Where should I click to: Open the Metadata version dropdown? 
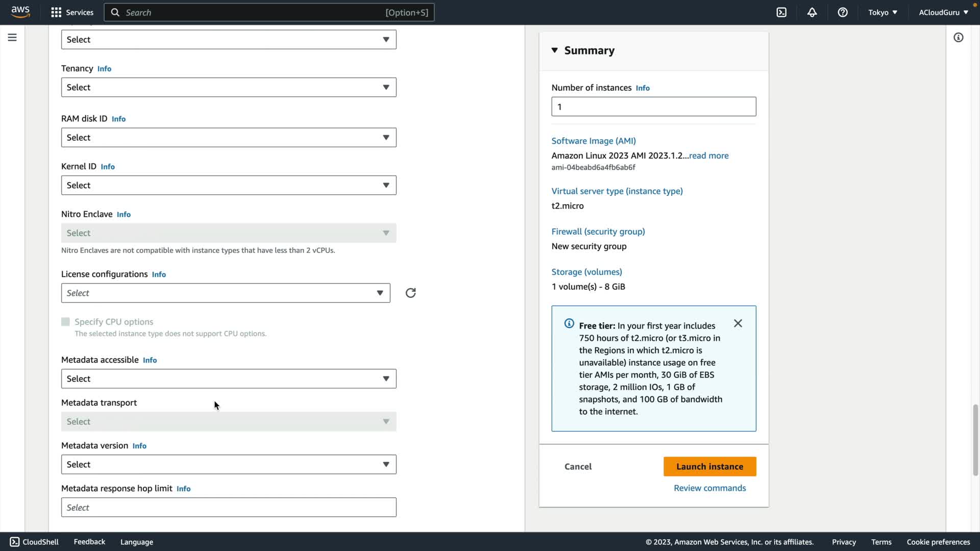pos(229,464)
